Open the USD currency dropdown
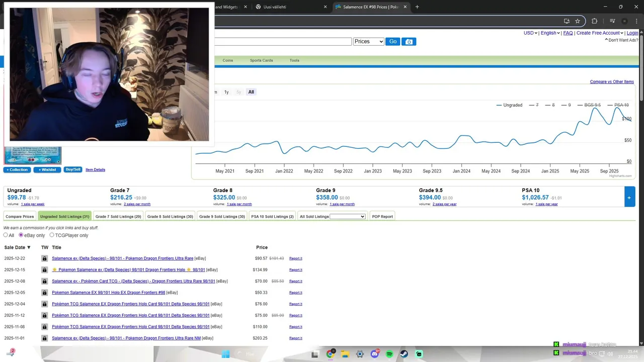The width and height of the screenshot is (644, 362). pos(530,33)
